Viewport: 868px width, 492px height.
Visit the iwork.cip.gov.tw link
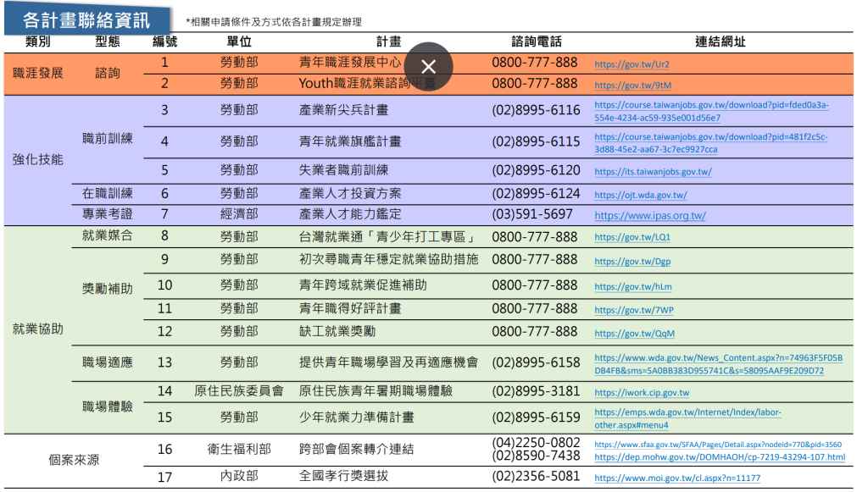[x=642, y=393]
